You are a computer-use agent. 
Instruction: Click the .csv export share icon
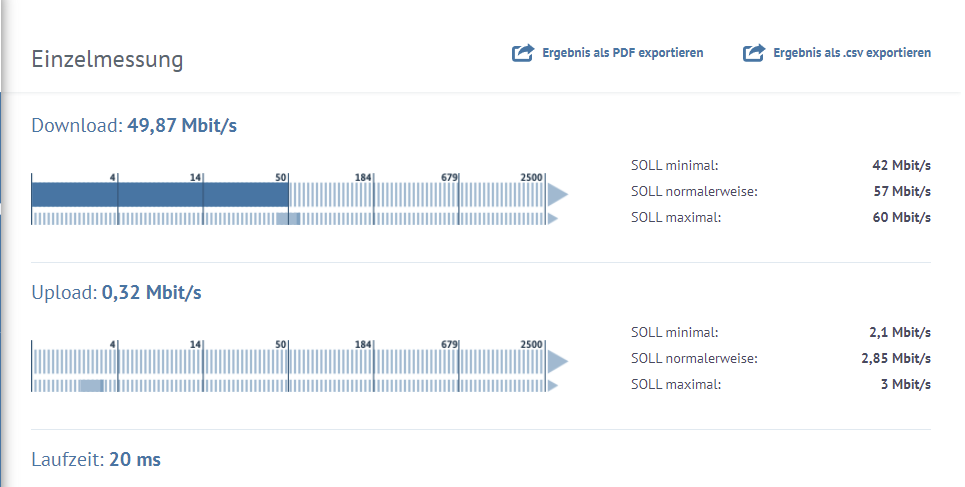753,53
